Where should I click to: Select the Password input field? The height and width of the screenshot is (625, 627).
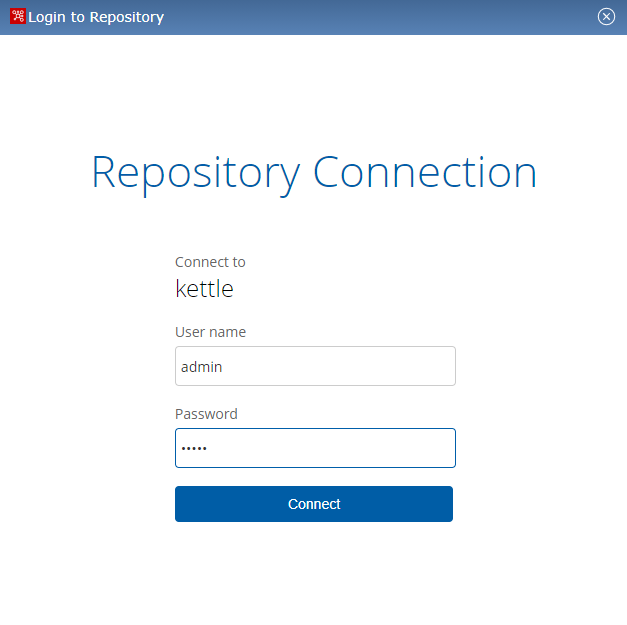(315, 448)
